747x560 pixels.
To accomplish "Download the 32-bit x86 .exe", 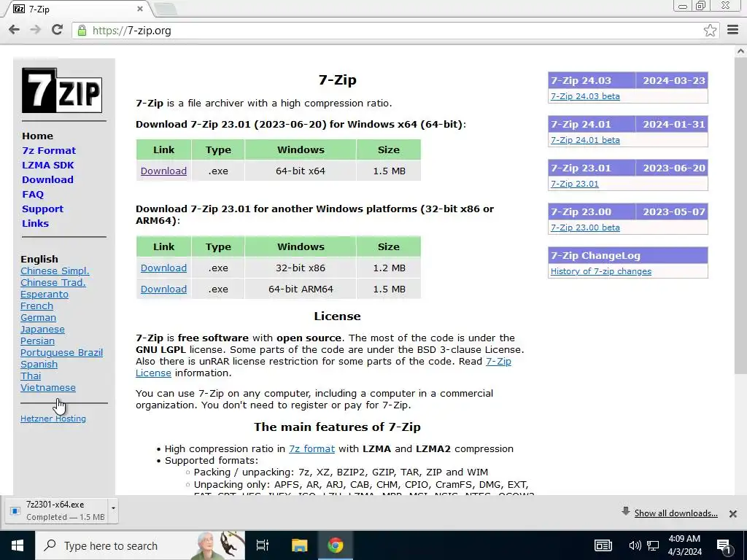I will point(163,268).
